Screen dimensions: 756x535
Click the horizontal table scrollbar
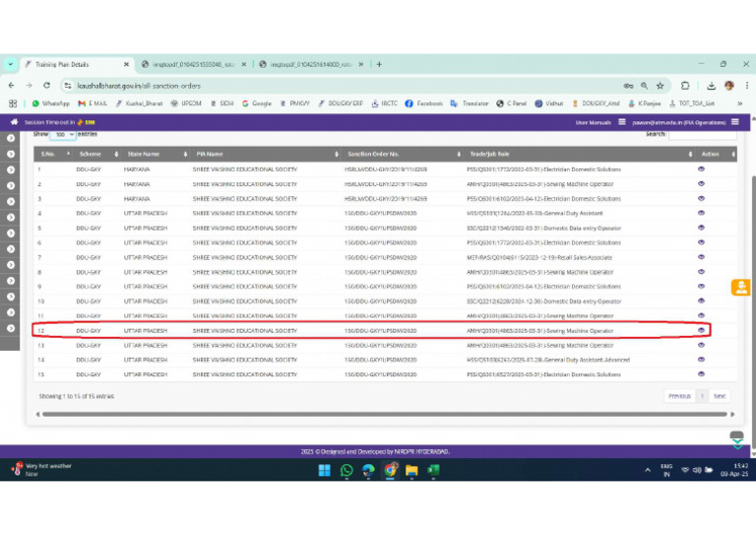tap(384, 414)
